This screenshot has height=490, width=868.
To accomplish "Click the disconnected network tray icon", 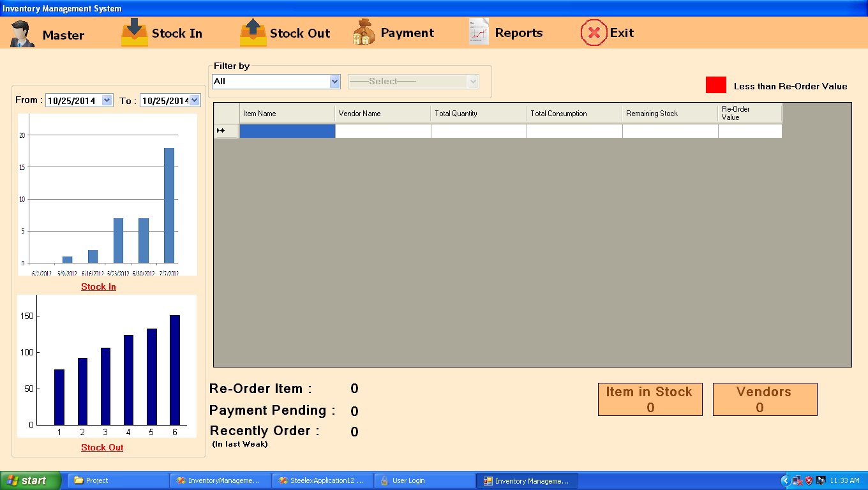I will (x=797, y=480).
